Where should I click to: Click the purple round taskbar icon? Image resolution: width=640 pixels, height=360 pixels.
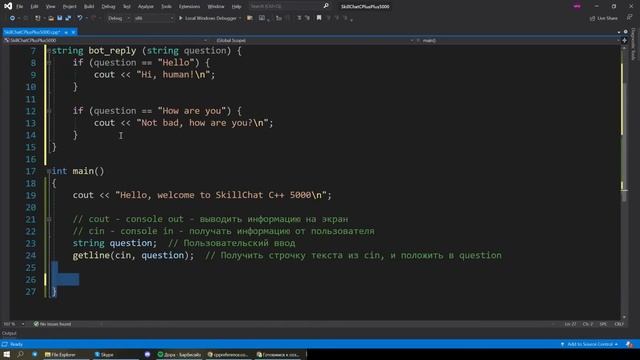point(147,354)
